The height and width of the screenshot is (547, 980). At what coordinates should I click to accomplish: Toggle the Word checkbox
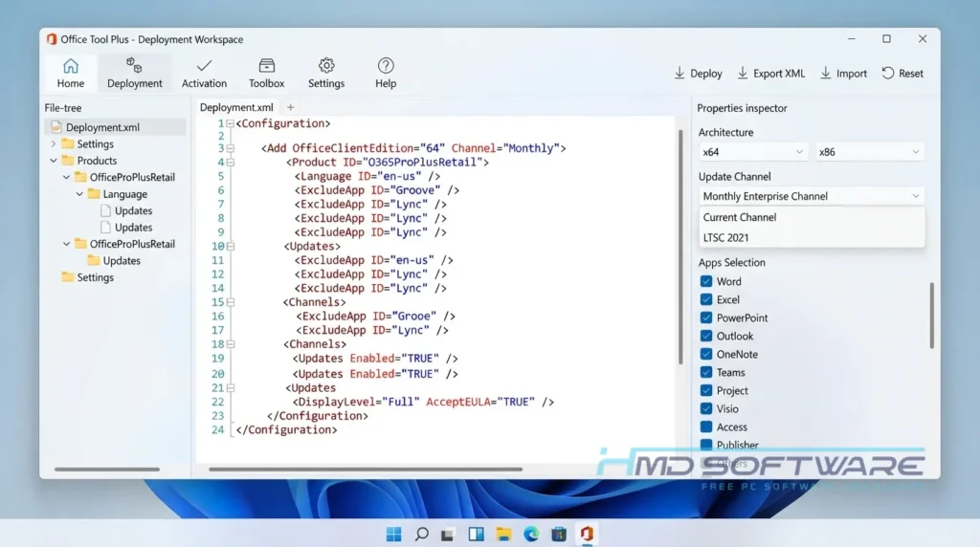tap(706, 281)
